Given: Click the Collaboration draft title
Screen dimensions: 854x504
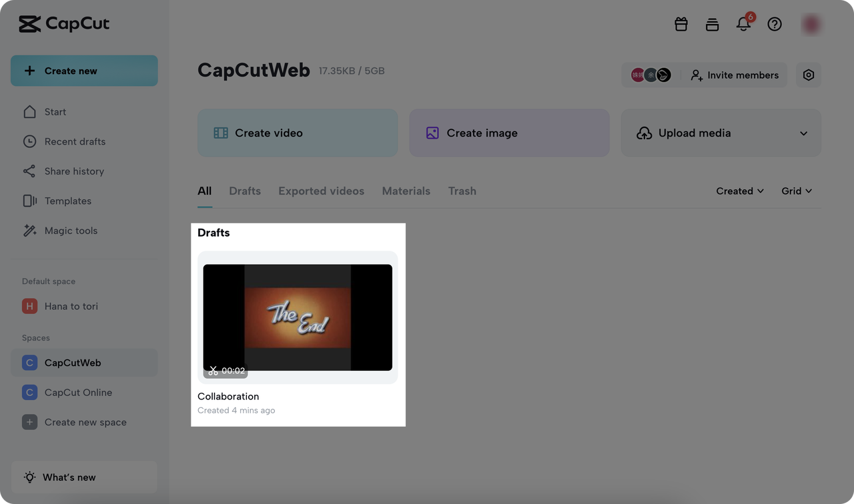Looking at the screenshot, I should pos(228,396).
